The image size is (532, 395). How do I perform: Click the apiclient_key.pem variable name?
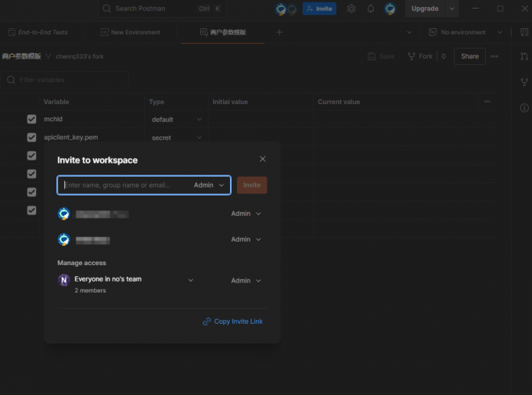[71, 138]
